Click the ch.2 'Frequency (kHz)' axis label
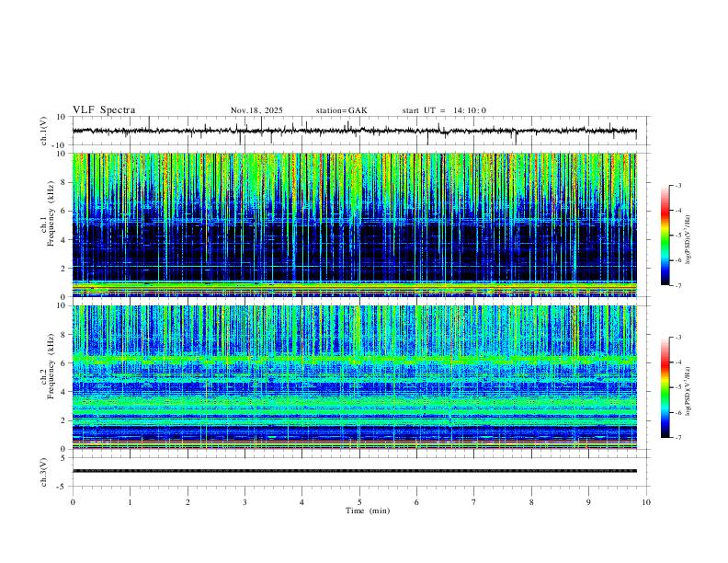This screenshot has height=563, width=728. click(51, 366)
